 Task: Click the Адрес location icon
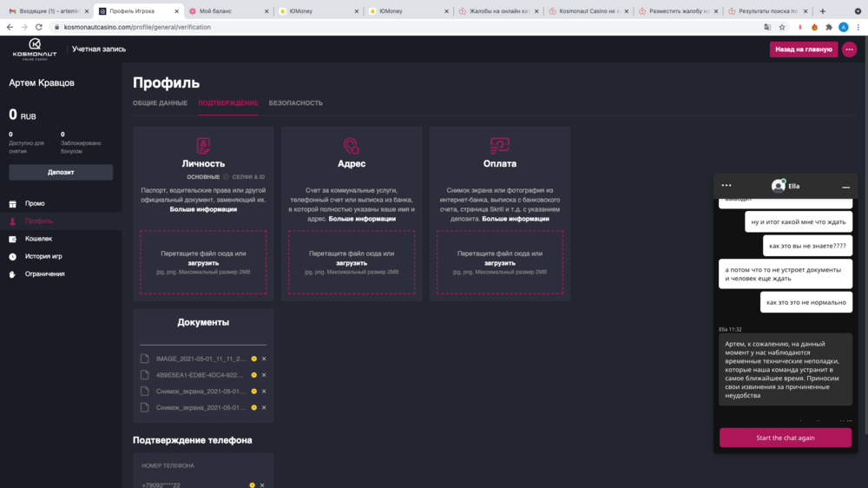tap(351, 145)
